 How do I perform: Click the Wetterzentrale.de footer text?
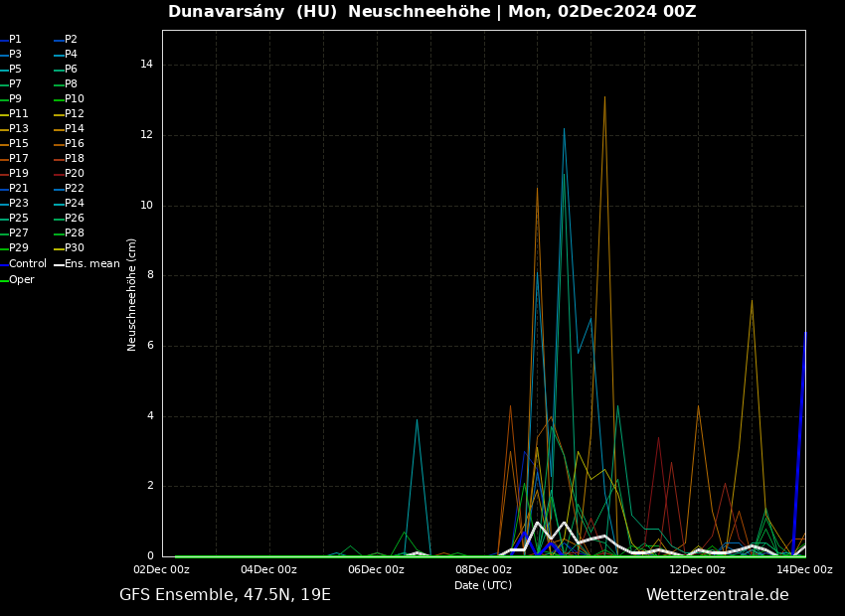tap(717, 595)
